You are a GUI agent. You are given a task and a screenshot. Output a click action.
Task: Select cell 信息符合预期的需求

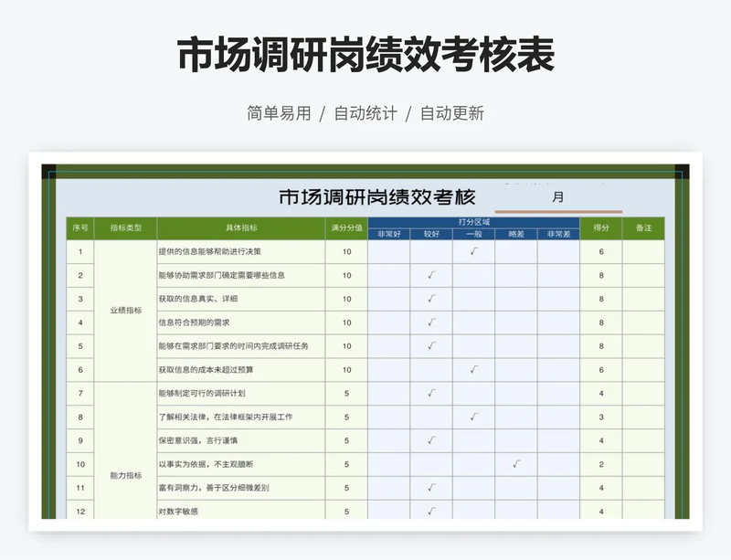241,322
